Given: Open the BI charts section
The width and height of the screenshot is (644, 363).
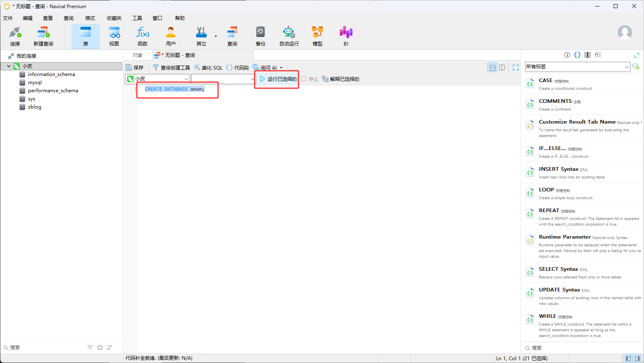Looking at the screenshot, I should pyautogui.click(x=346, y=36).
